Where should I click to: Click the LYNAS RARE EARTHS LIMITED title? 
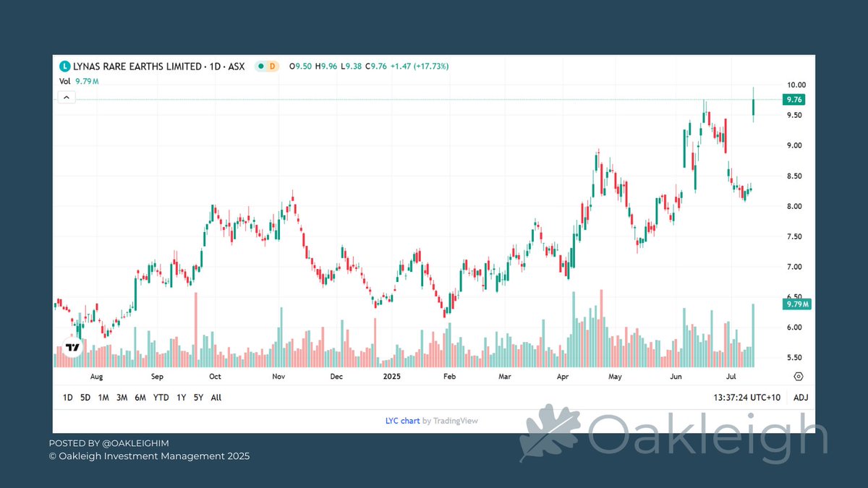click(137, 67)
